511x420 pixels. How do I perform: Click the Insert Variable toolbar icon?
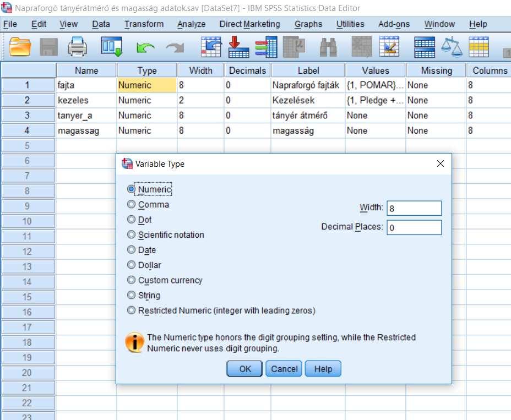(x=389, y=47)
